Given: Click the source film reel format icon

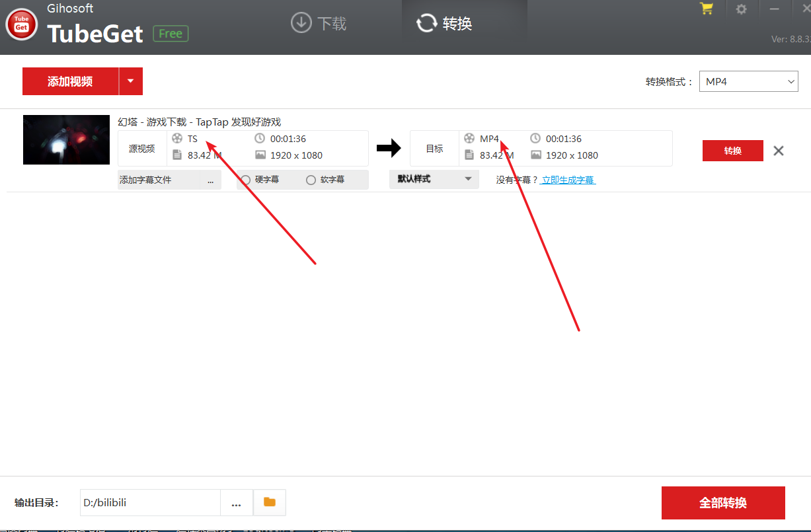Looking at the screenshot, I should coord(176,139).
